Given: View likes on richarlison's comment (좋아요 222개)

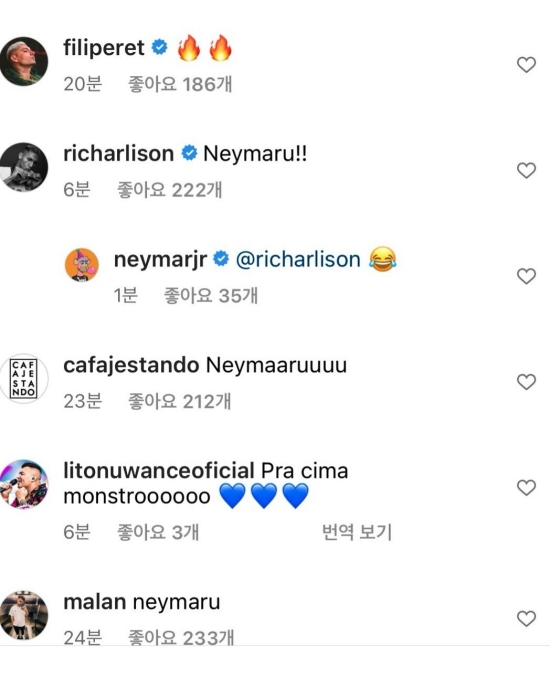Looking at the screenshot, I should (170, 190).
